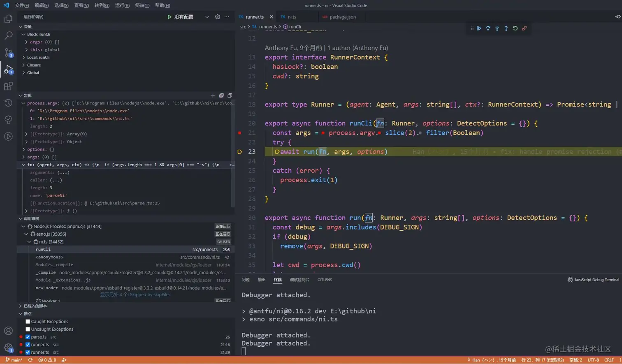Open launch.json via debug gear icon
Viewport: 622px width, 364px height.
[x=218, y=17]
